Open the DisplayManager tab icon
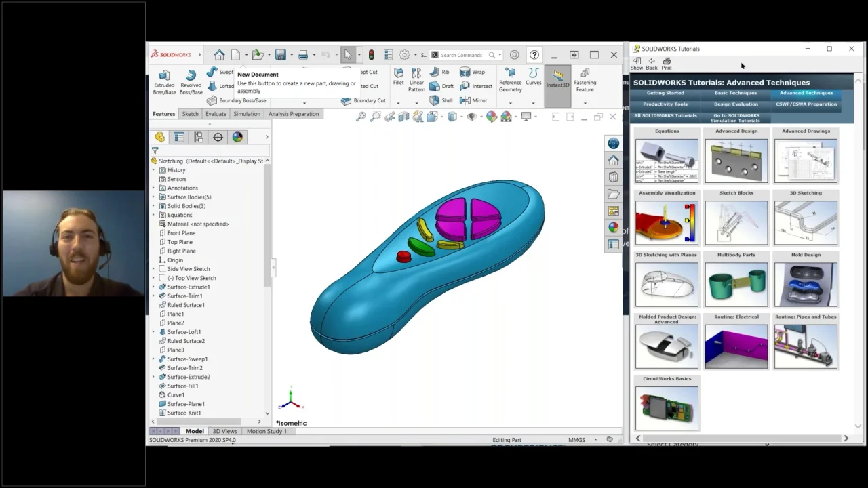This screenshot has width=868, height=488. pyautogui.click(x=237, y=137)
